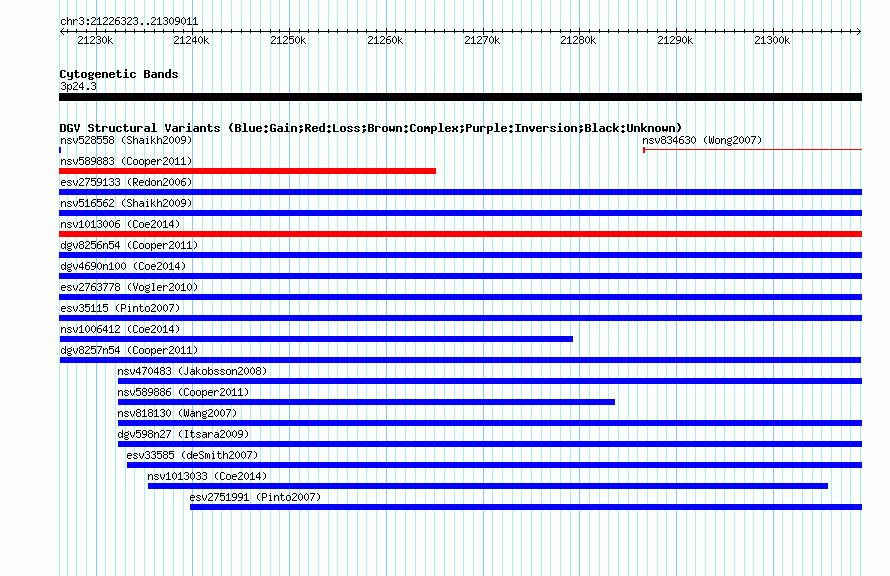Click the blue nsv589886 bar
Image resolution: width=890 pixels, height=576 pixels.
point(366,402)
